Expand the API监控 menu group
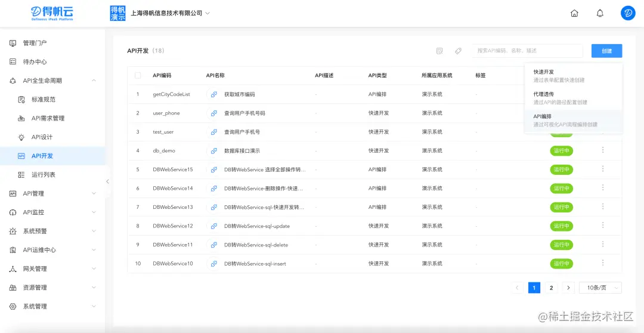The image size is (644, 333). [x=94, y=212]
